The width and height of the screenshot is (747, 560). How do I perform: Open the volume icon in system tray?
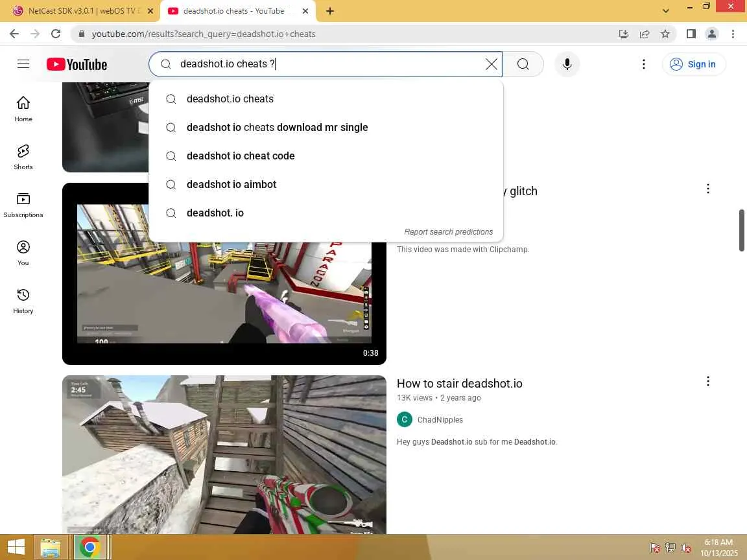pyautogui.click(x=685, y=548)
